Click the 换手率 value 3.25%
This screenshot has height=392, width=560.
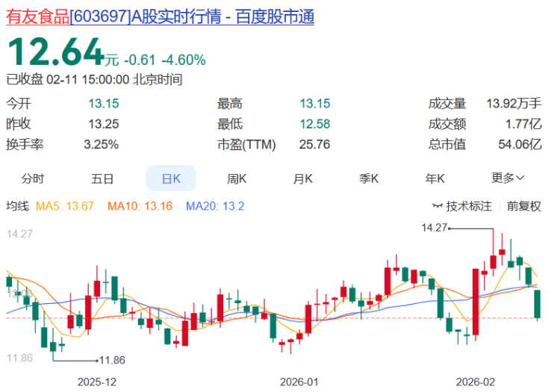tap(101, 145)
